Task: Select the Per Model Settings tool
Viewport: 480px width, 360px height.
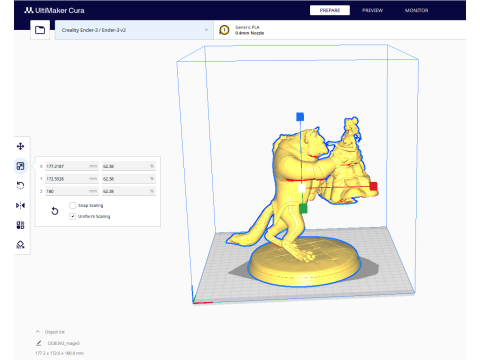Action: 20,225
